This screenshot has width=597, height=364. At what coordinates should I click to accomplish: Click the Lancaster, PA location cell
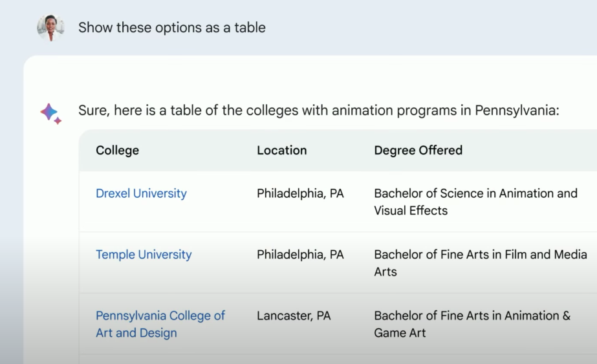pyautogui.click(x=294, y=316)
